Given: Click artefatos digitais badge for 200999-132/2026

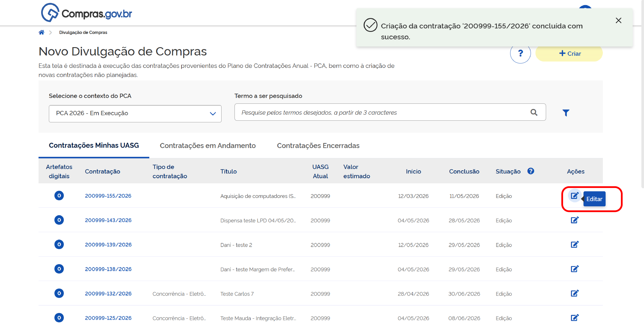Looking at the screenshot, I should [59, 294].
